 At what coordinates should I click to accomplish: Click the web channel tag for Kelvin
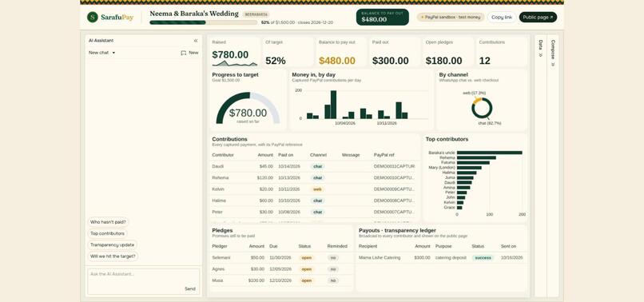coord(317,189)
